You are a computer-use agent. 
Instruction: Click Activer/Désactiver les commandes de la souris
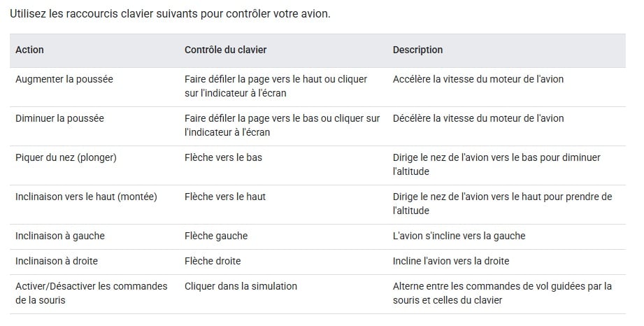coord(92,293)
